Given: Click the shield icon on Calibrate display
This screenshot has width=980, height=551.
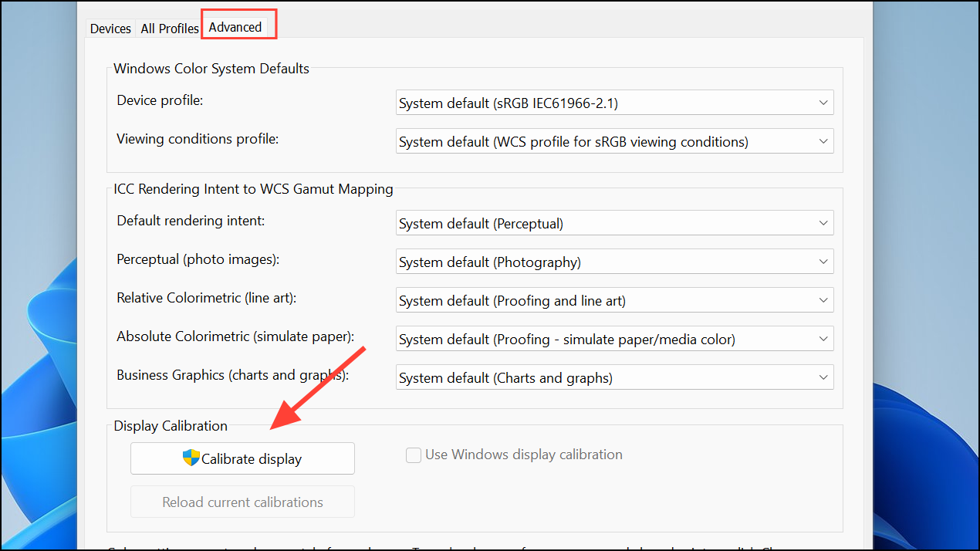Looking at the screenshot, I should [x=191, y=458].
